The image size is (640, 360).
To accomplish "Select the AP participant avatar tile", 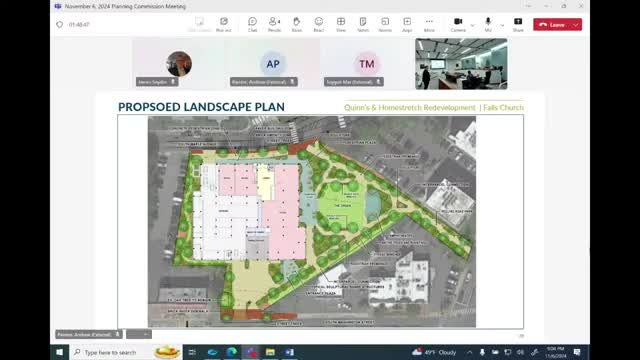I will tap(273, 64).
